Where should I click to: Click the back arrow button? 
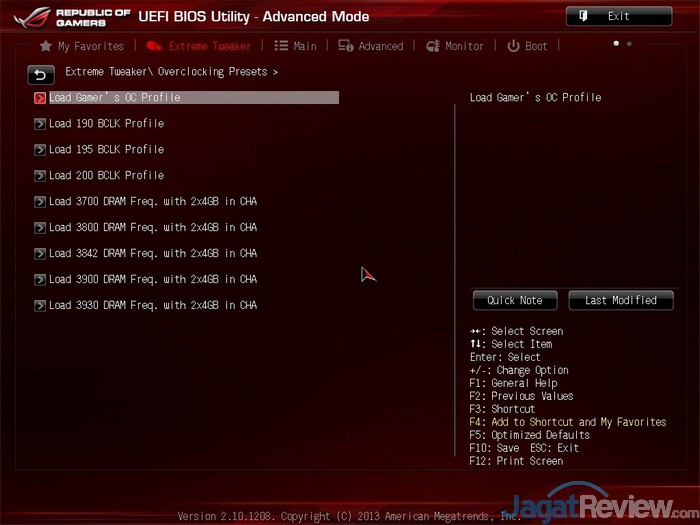40,74
